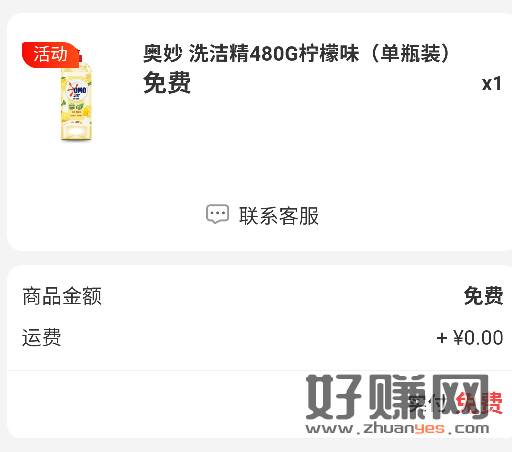Click the 好赚网 watermark logo

point(397,397)
